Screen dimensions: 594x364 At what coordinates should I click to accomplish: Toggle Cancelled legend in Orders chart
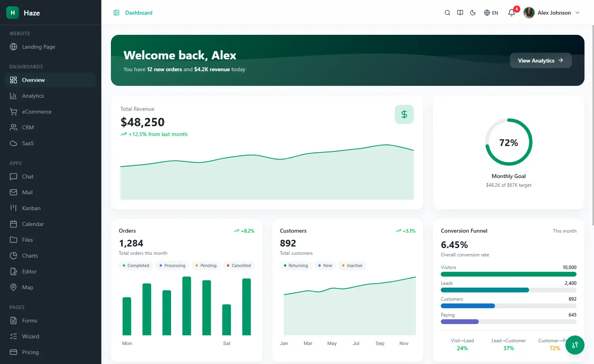[239, 265]
